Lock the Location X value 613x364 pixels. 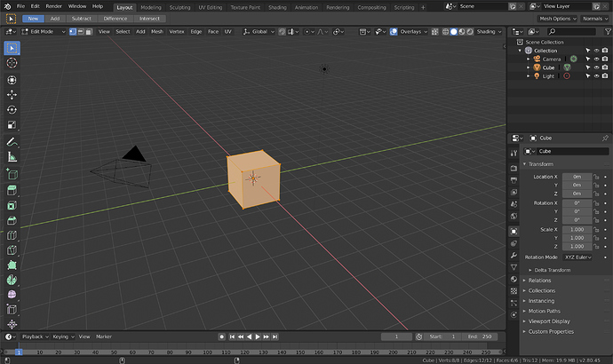coord(596,177)
